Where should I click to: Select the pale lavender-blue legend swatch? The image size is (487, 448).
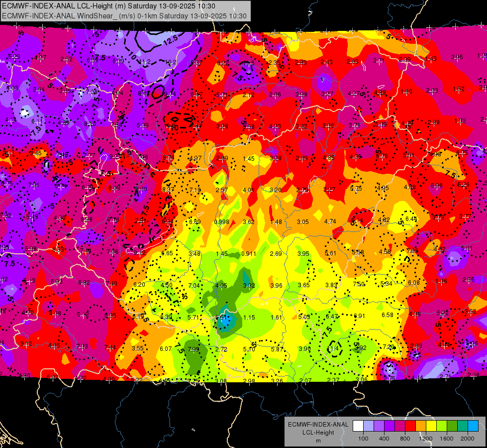click(x=369, y=426)
